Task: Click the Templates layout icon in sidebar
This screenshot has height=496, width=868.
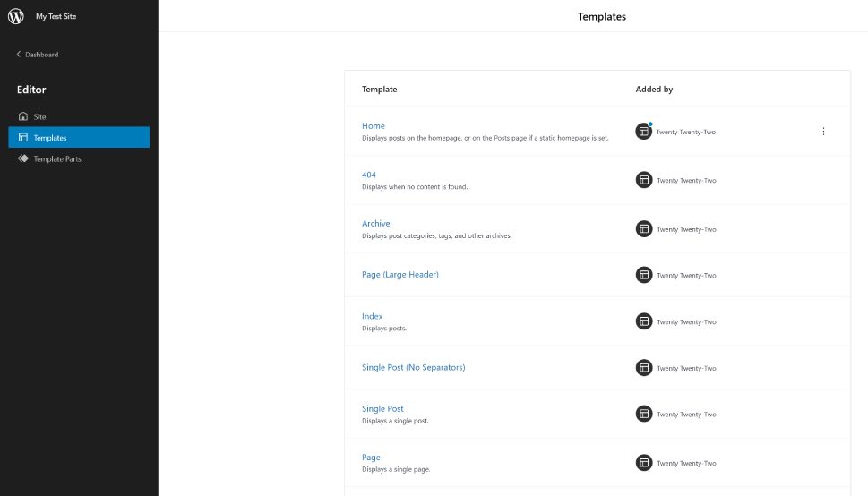Action: (x=22, y=137)
